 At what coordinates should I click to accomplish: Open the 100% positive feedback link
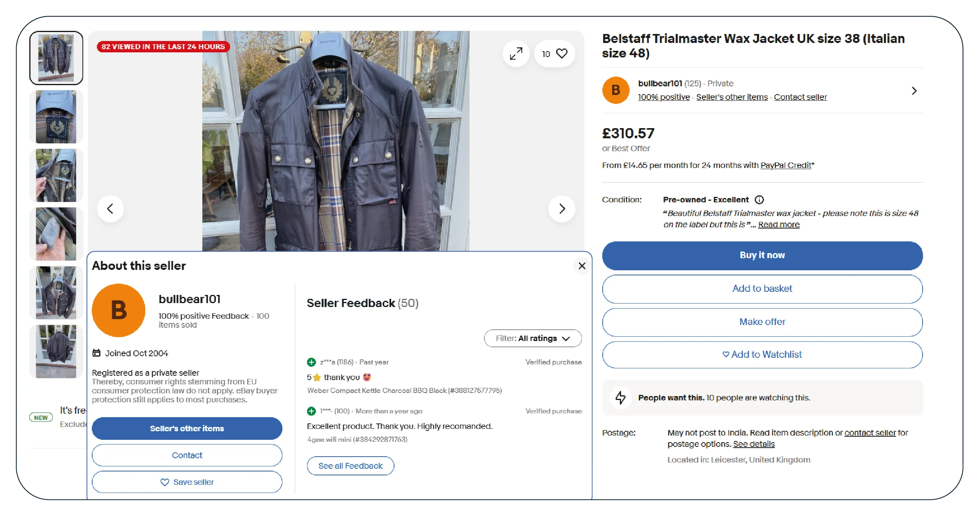663,97
